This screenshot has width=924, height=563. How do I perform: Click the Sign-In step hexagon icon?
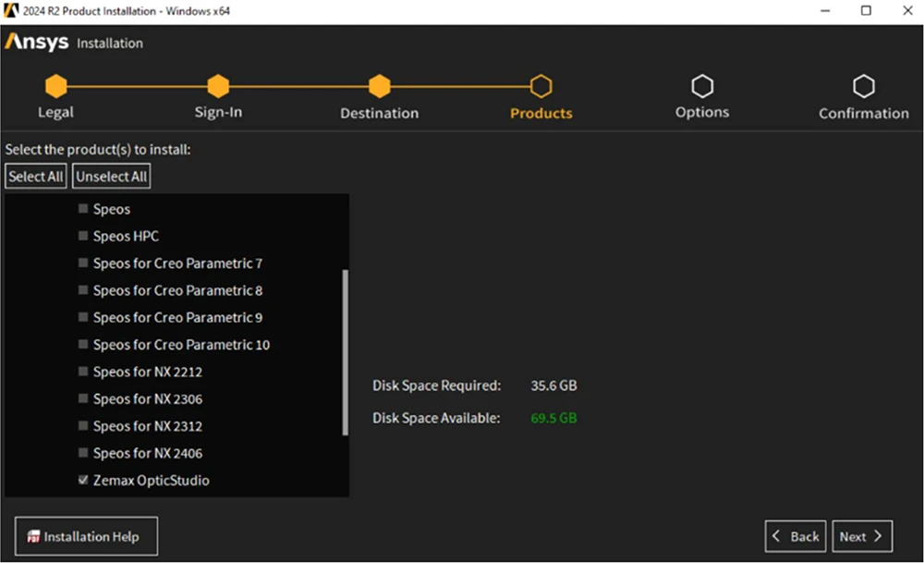click(218, 86)
